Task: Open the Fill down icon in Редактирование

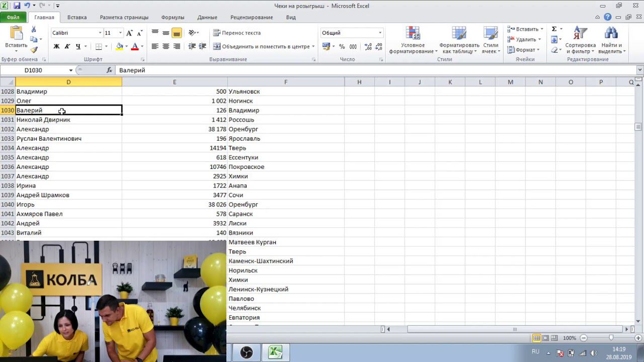Action: tap(554, 40)
